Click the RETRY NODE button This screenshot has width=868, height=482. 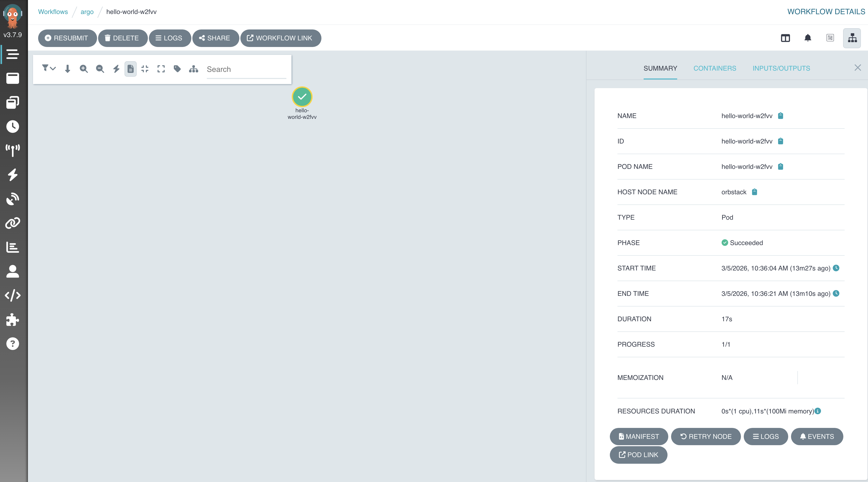coord(706,437)
